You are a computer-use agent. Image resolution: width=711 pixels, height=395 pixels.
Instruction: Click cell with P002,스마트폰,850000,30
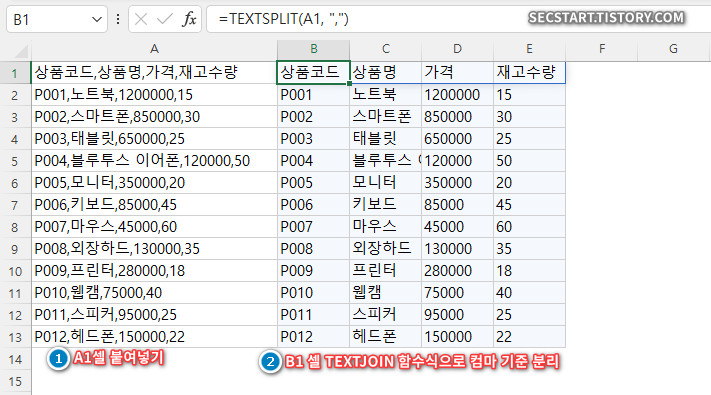(x=154, y=117)
